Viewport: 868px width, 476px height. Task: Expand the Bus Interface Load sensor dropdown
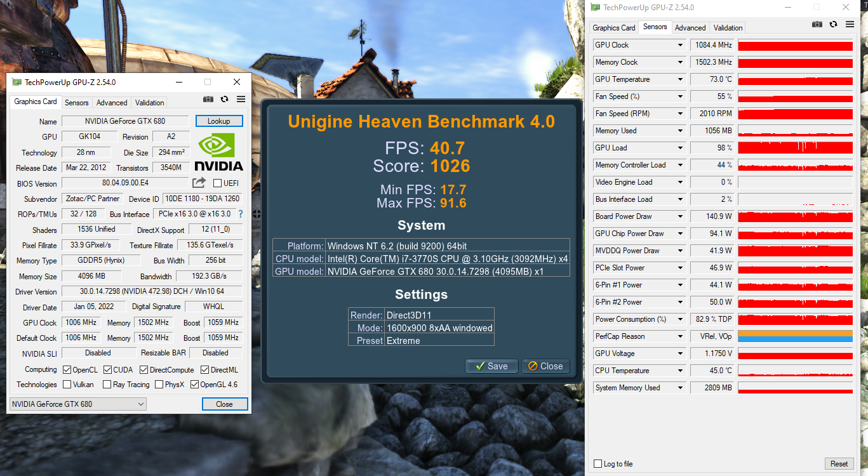681,199
